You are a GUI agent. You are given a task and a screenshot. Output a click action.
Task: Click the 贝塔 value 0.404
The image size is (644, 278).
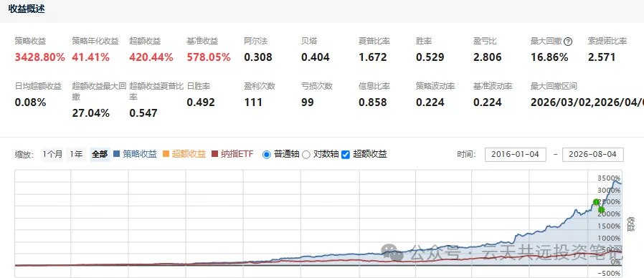coord(316,57)
